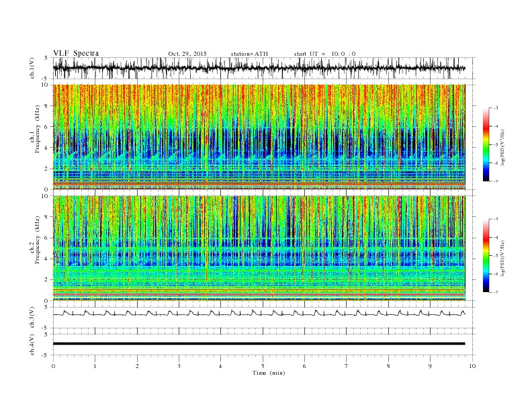
Task: Click time axis tick label "4"
Action: coord(220,366)
